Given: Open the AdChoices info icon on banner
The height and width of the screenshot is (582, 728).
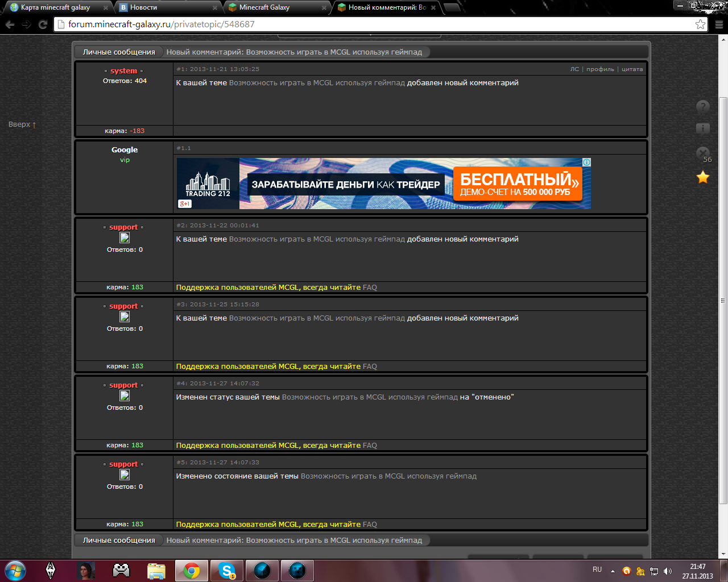Looking at the screenshot, I should [x=586, y=163].
